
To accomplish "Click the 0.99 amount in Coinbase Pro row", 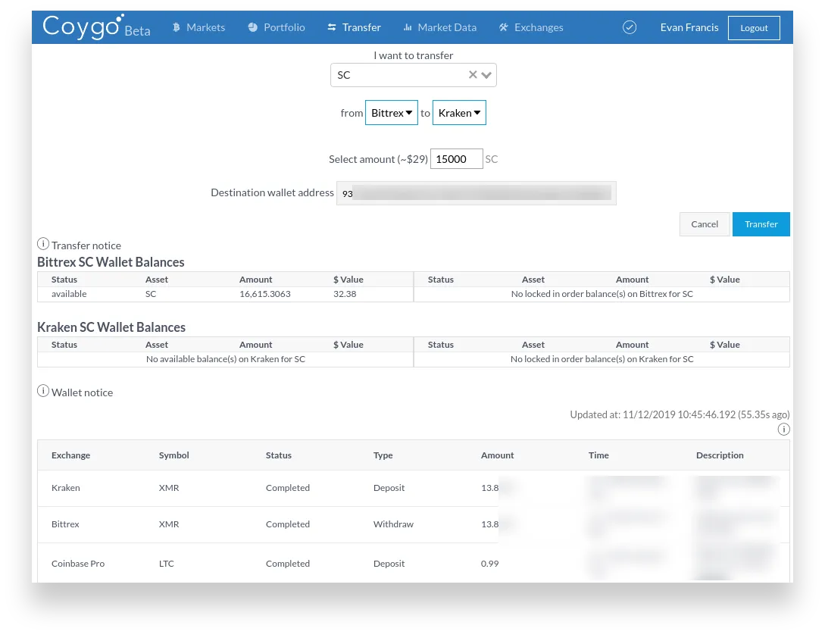I will click(490, 564).
